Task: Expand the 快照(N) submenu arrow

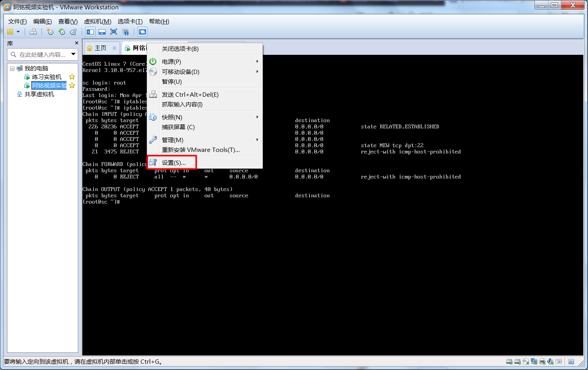Action: [257, 117]
